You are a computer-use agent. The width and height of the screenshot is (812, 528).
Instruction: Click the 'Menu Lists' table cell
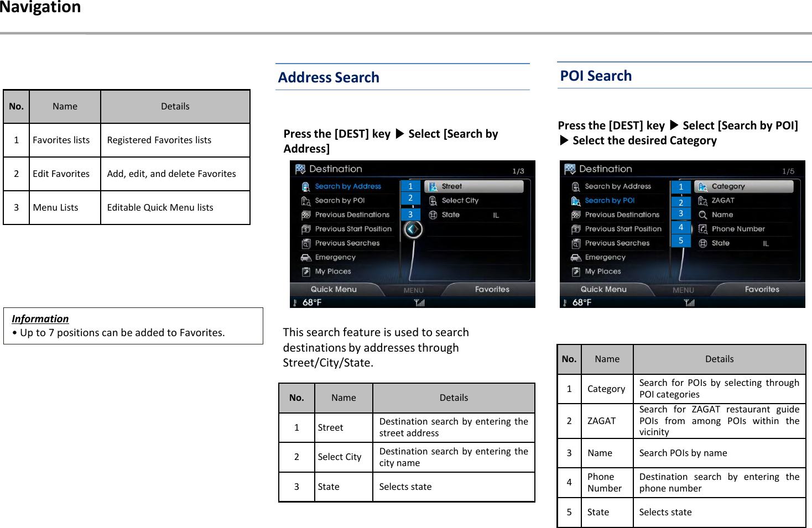pos(65,208)
